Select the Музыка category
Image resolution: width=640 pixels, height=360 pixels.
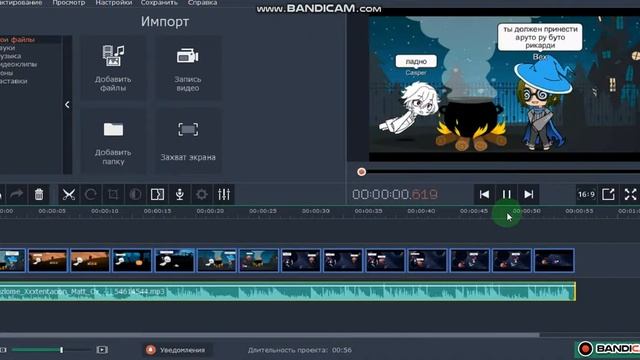[x=11, y=56]
